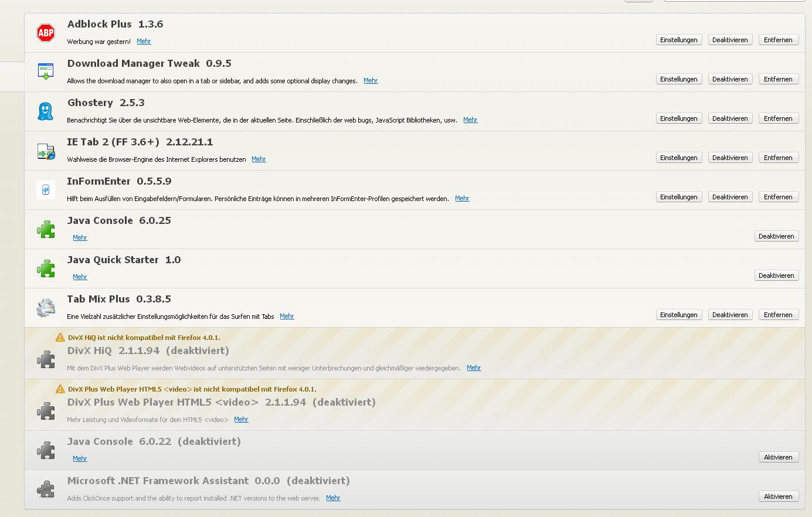812x517 pixels.
Task: Deactivate Java Console 6.0.25
Action: (776, 236)
